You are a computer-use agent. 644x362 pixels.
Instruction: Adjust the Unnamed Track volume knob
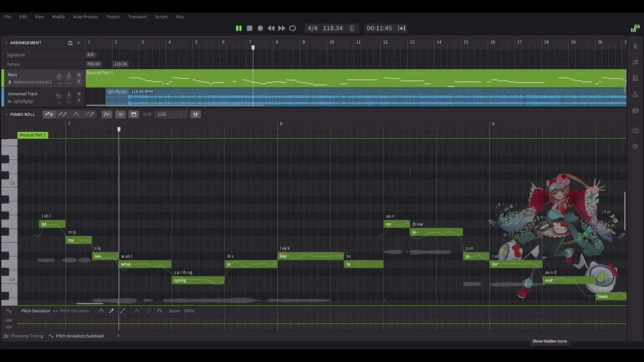tap(59, 95)
